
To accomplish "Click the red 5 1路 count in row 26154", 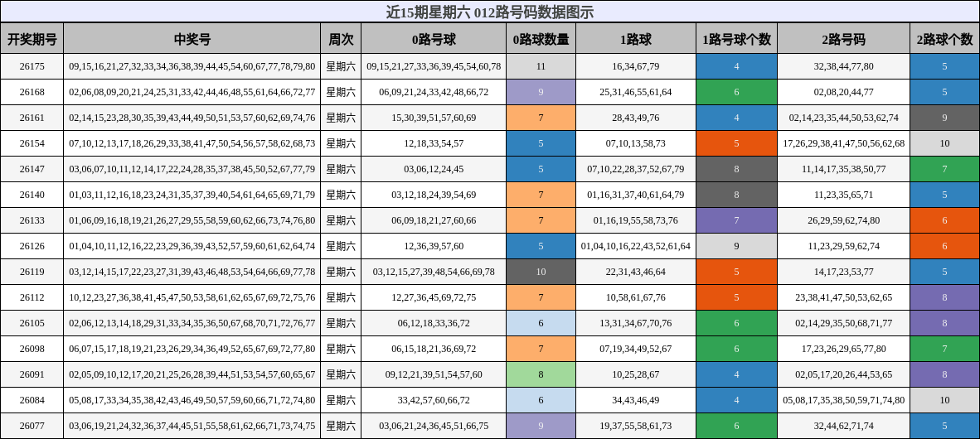I will 736,143.
